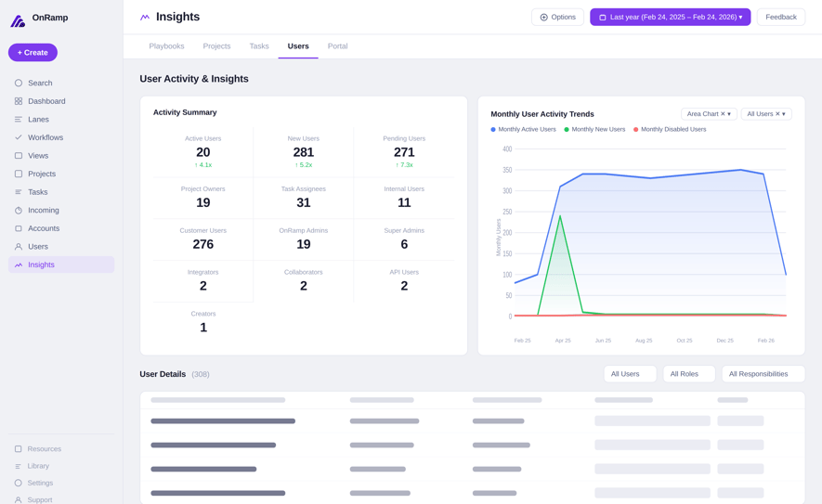Open the Last year date range dropdown

point(670,18)
